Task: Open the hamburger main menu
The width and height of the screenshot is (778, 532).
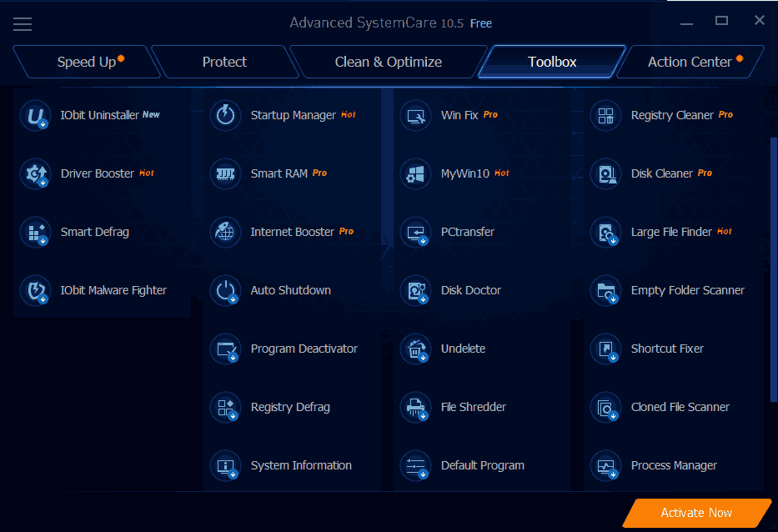Action: tap(23, 24)
